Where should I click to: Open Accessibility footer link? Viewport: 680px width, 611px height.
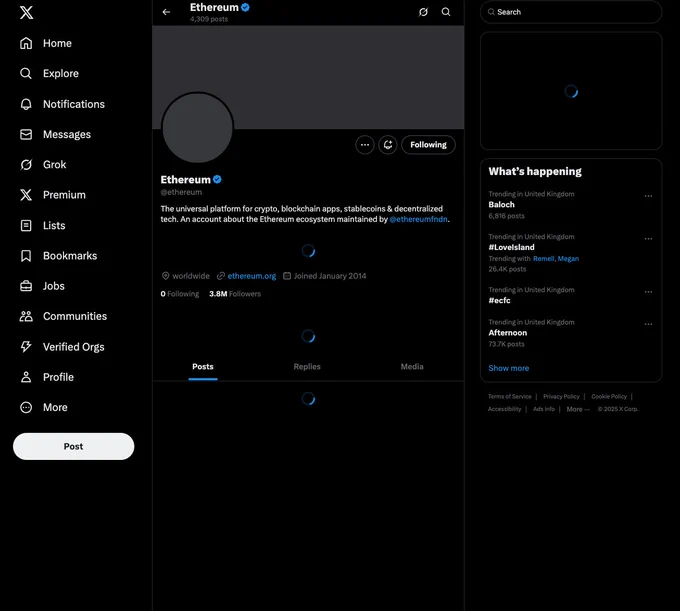click(x=504, y=409)
